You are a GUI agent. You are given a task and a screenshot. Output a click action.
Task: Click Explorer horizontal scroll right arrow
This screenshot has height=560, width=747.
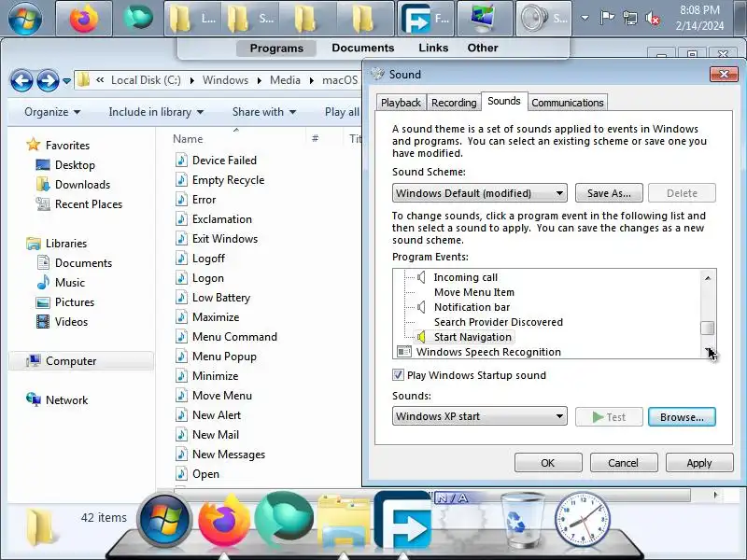715,496
